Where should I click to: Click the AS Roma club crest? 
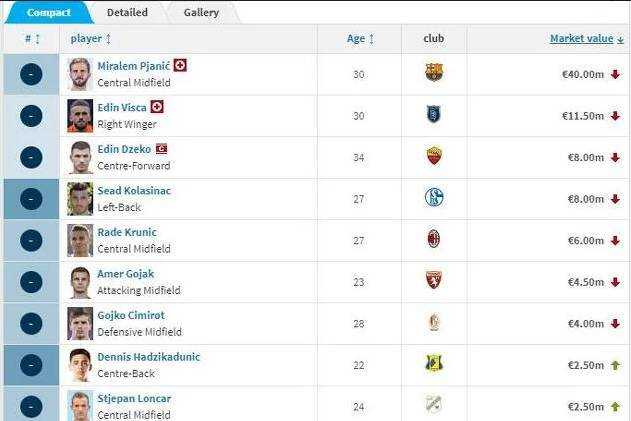(433, 156)
